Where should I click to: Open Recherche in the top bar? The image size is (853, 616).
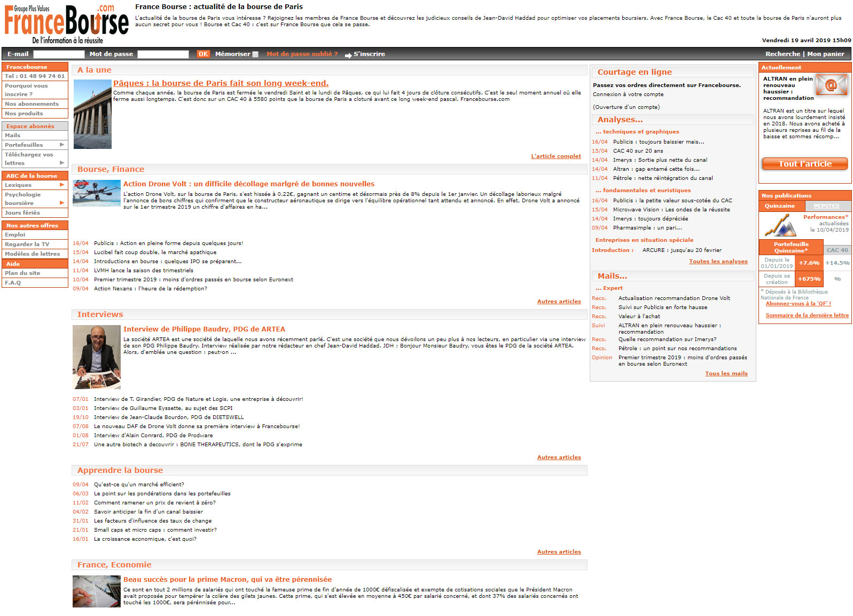[x=782, y=54]
